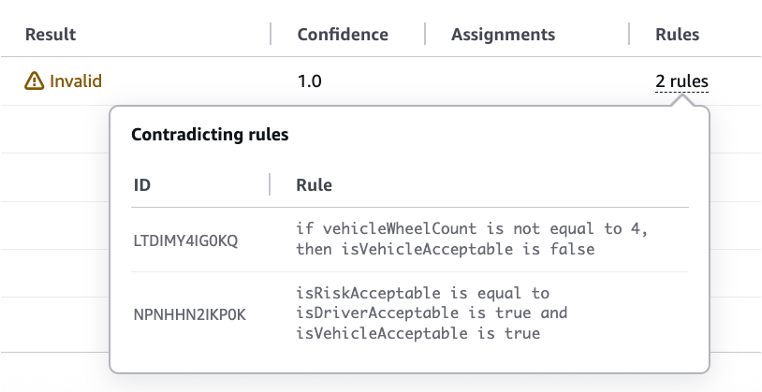762x392 pixels.
Task: Click the divider between Result and Confidence
Action: [x=271, y=34]
